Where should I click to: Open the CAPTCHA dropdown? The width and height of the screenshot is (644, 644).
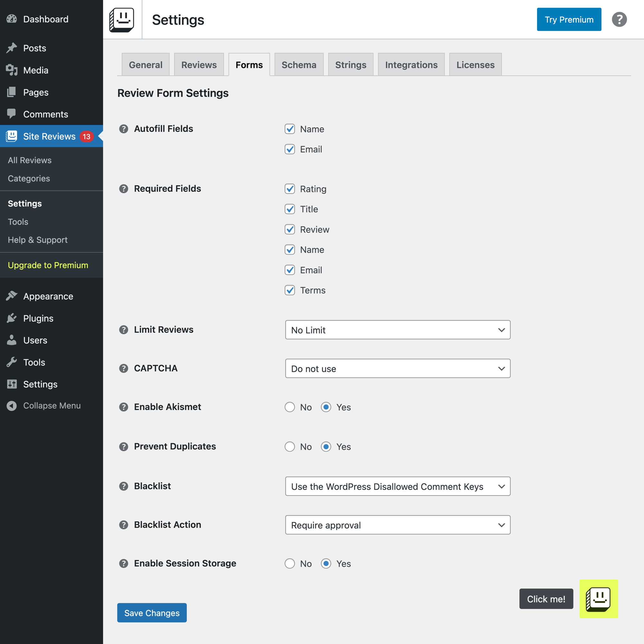tap(397, 368)
